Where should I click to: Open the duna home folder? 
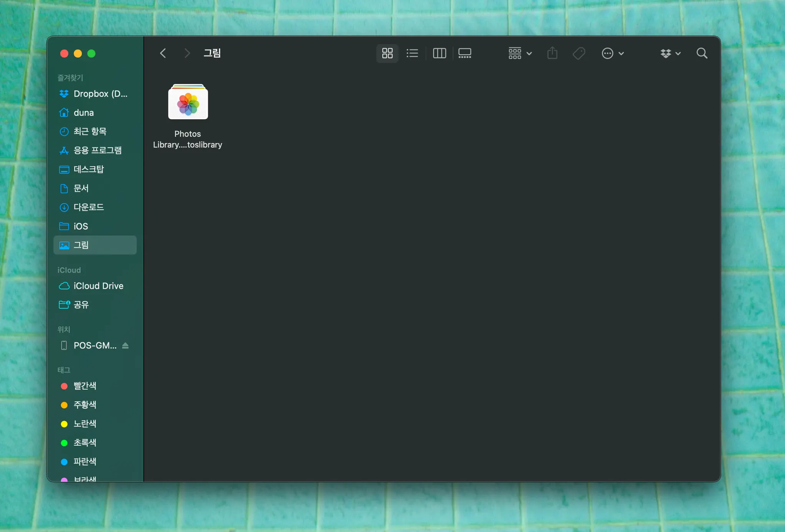84,113
